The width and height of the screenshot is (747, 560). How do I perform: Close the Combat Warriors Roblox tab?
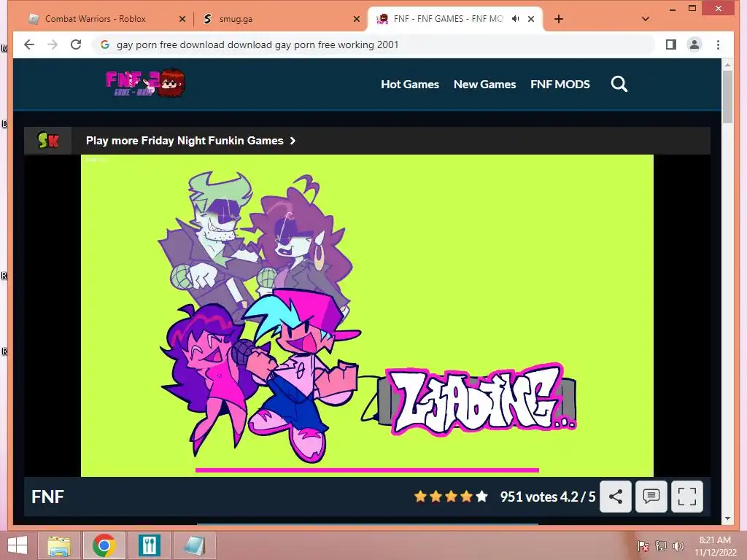182,19
